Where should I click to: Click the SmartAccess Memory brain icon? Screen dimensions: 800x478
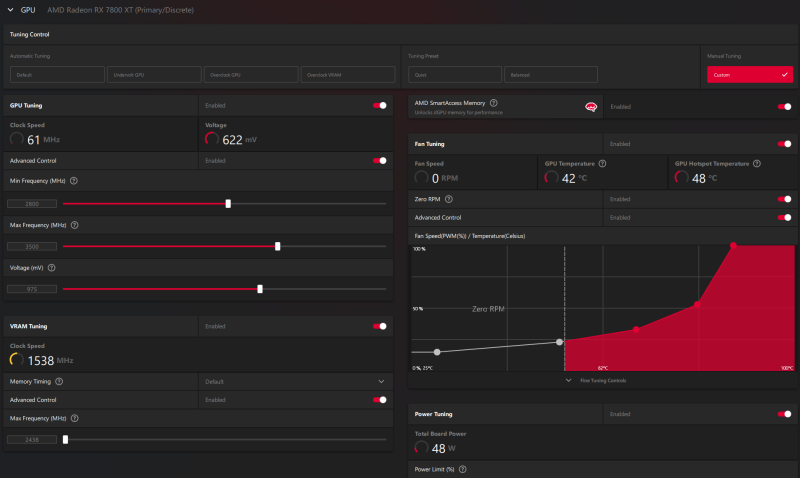tap(591, 107)
